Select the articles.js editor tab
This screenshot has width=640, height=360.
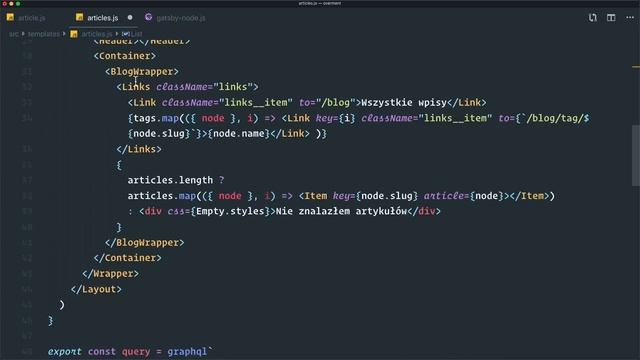point(102,18)
